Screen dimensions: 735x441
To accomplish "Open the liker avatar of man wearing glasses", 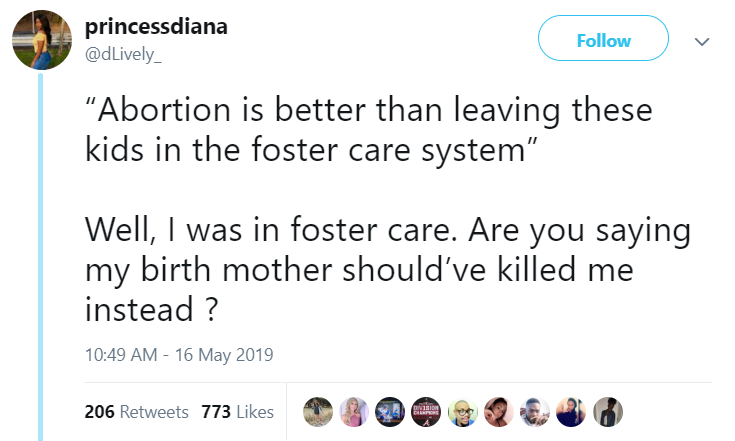I will 464,411.
